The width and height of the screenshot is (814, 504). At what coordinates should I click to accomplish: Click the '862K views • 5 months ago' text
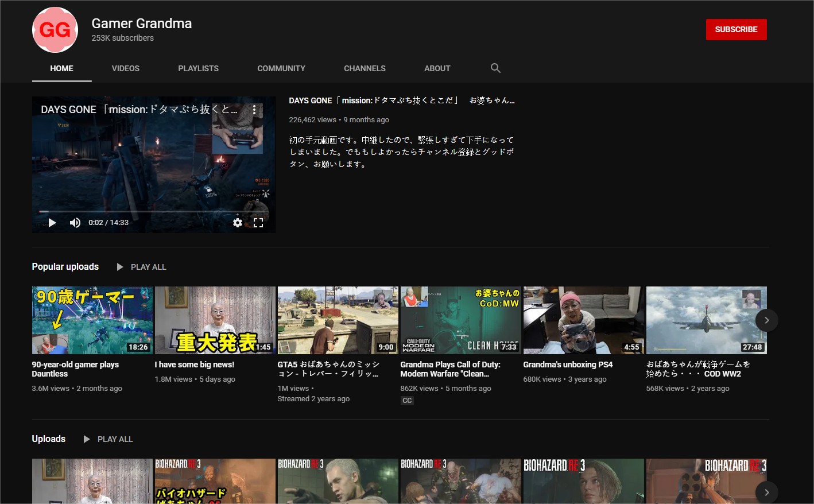(446, 389)
